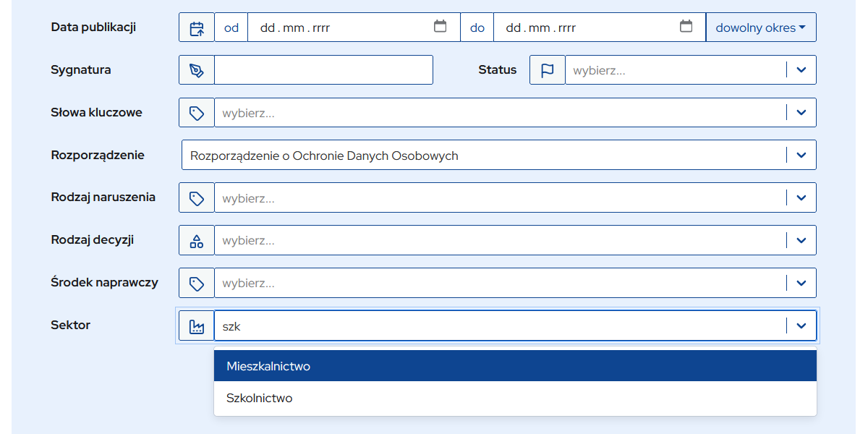Click the 'Sektor' label

tap(71, 325)
